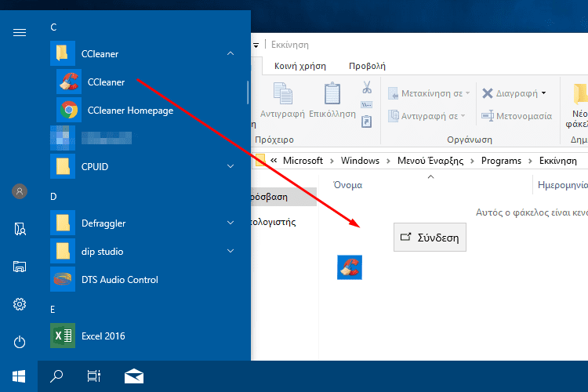Open CCleaner Homepage Chrome shortcut

point(130,111)
